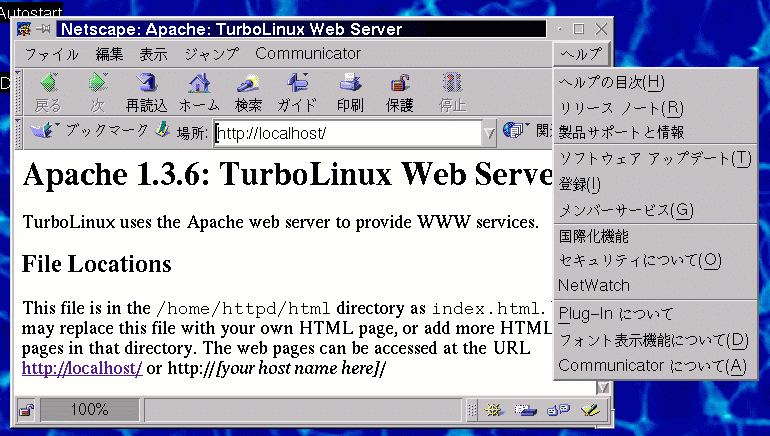770x436 pixels.
Task: Select フォント表示機能について(D) menu item
Action: 656,340
